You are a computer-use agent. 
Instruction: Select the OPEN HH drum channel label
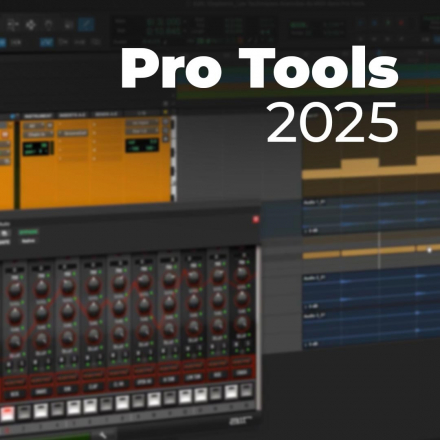point(144,382)
